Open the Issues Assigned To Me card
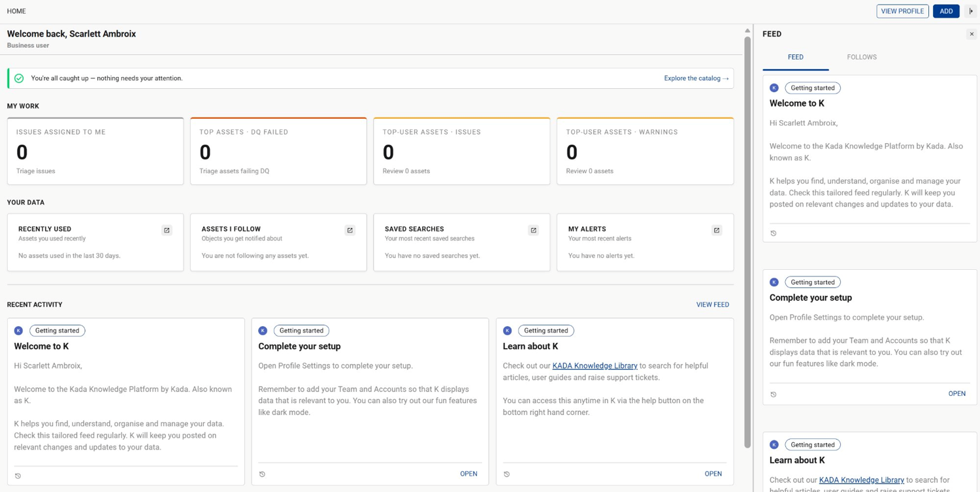This screenshot has width=980, height=492. coord(95,151)
